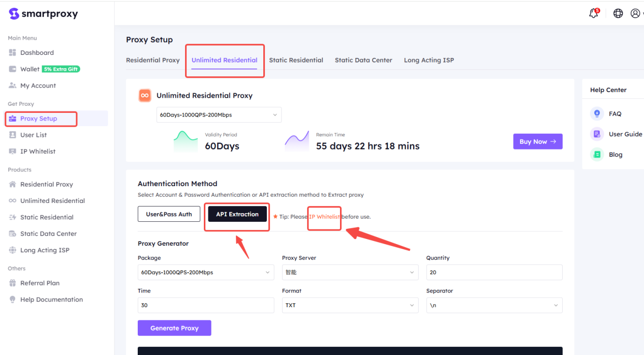Click the orange Unlimited Residential Proxy icon
The width and height of the screenshot is (644, 355).
145,95
